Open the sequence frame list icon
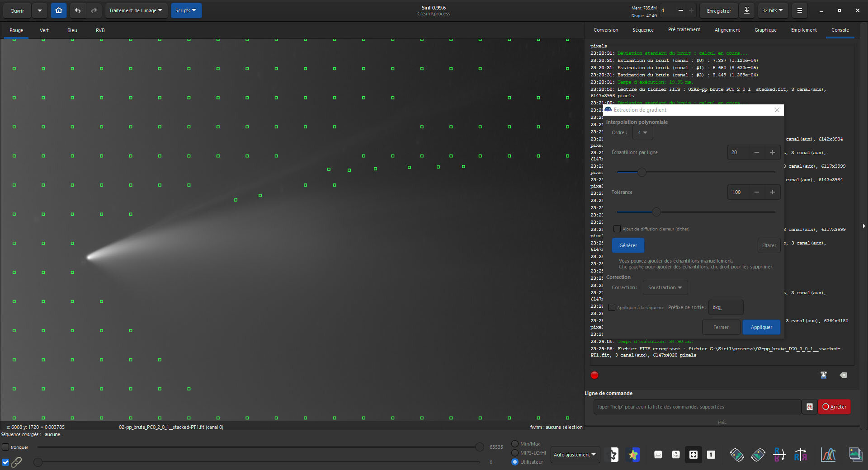 [855, 455]
